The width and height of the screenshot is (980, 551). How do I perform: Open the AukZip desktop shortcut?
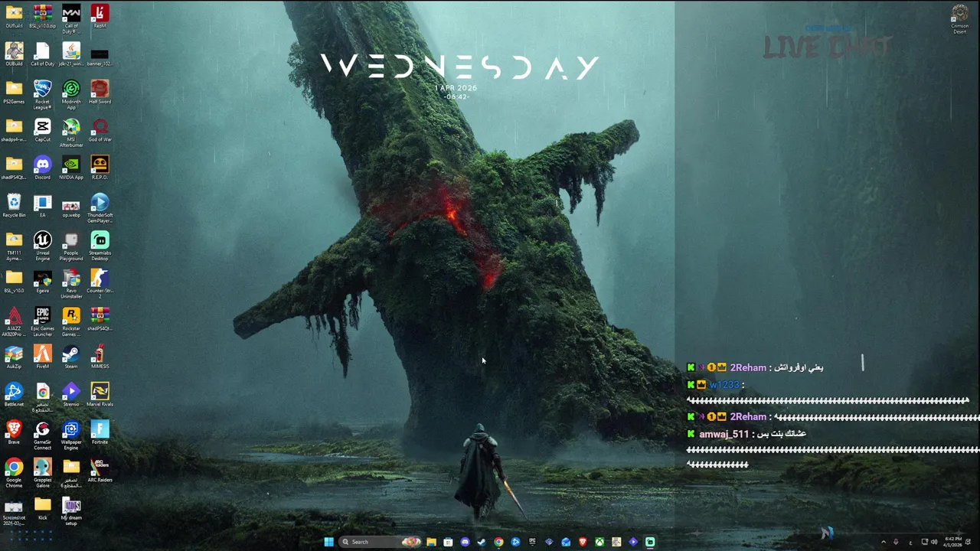tap(14, 357)
